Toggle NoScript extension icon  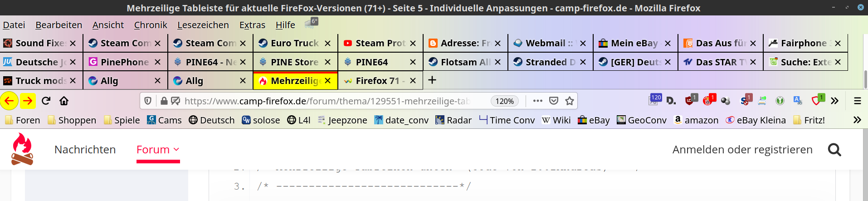pyautogui.click(x=745, y=100)
